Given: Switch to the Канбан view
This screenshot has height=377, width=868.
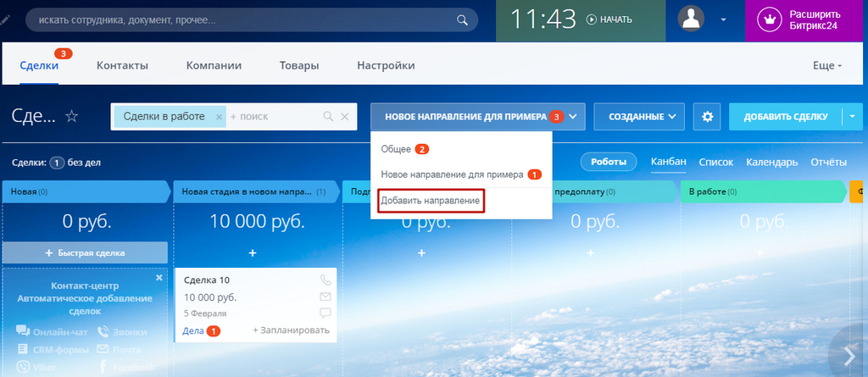Looking at the screenshot, I should pos(669,162).
